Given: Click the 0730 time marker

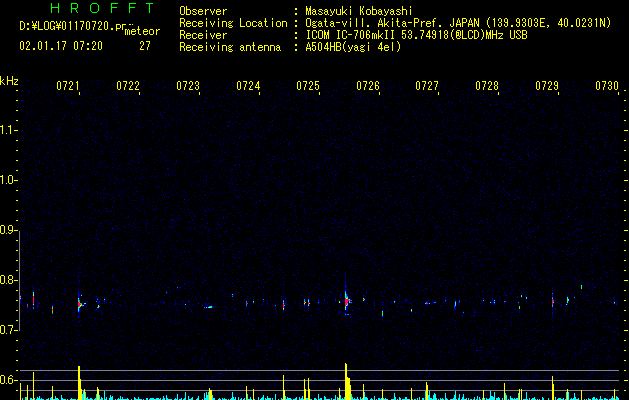Looking at the screenshot, I should [607, 86].
